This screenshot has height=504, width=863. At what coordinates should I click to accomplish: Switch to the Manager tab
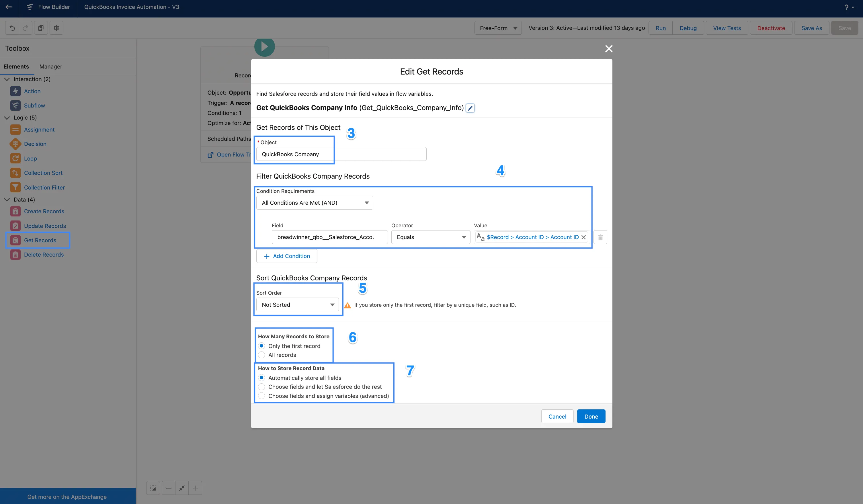coord(51,67)
